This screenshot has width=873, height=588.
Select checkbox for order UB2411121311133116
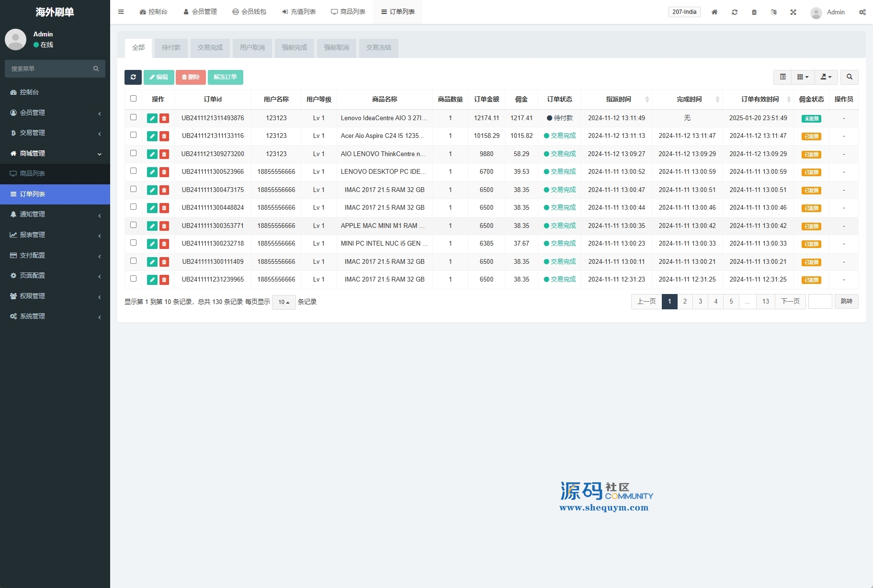point(134,135)
